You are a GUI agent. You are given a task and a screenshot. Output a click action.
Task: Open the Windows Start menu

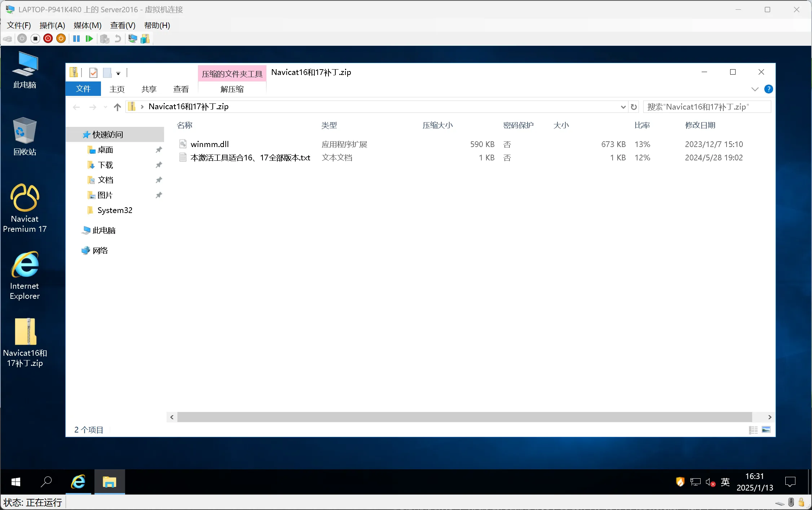16,482
